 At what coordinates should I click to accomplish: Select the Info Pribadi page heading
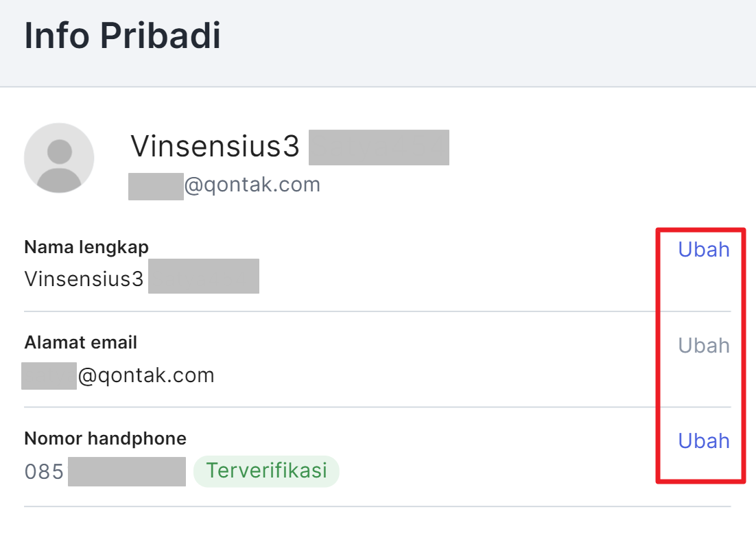point(123,36)
